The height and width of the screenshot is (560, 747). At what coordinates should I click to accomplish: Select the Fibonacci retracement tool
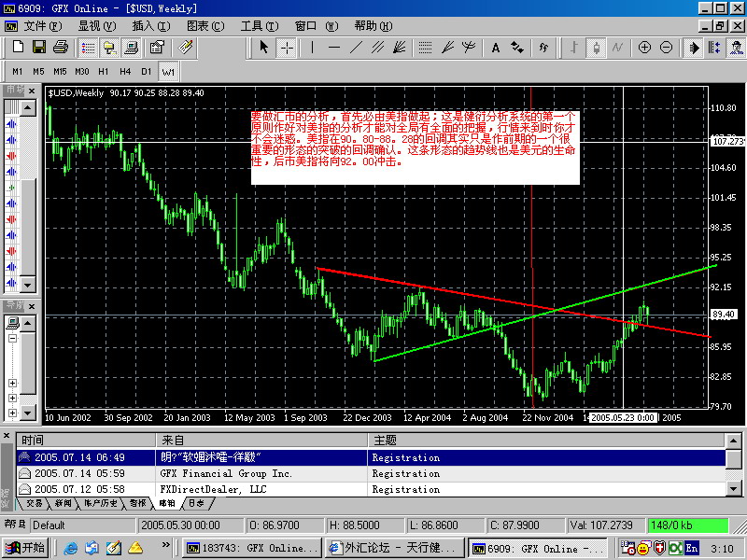(425, 48)
